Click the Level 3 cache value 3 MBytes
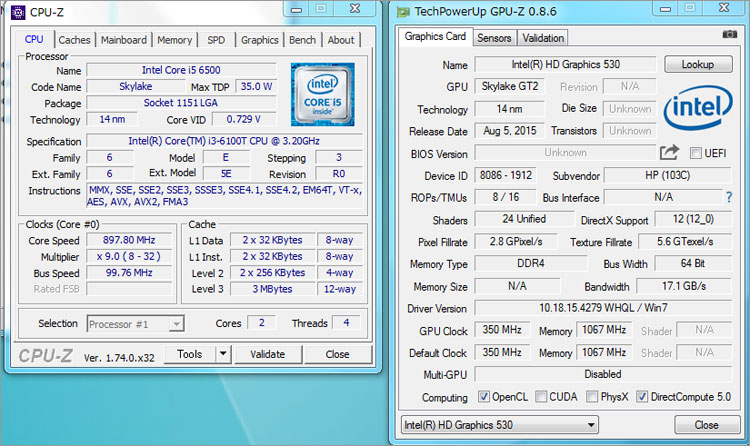Image resolution: width=750 pixels, height=446 pixels. [x=273, y=289]
